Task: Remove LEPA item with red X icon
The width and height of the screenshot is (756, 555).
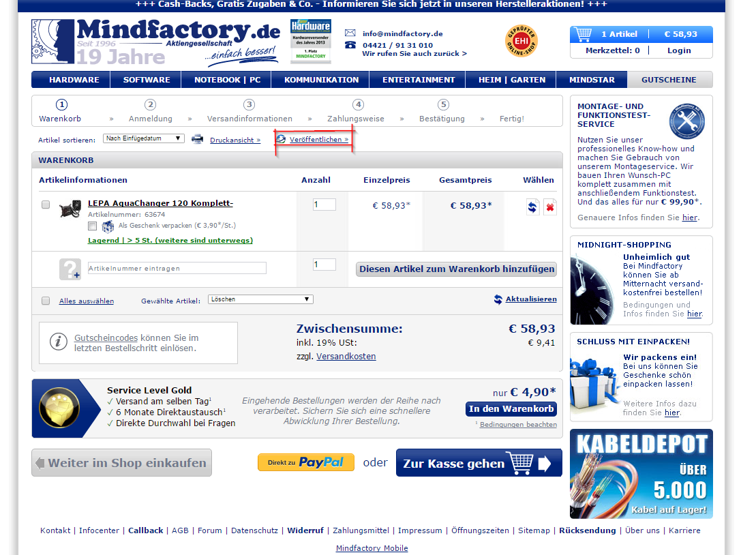Action: 549,207
